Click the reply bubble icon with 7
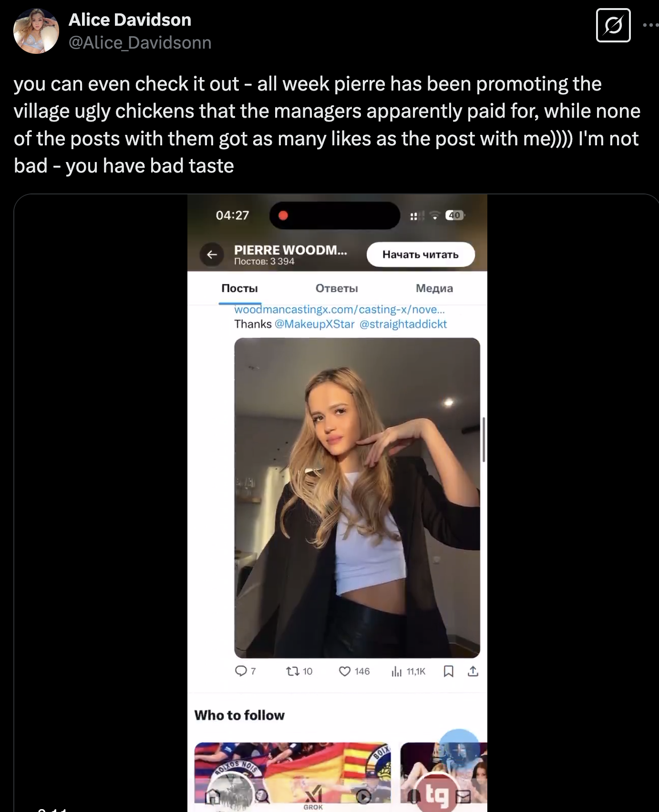The height and width of the screenshot is (812, 659). [241, 671]
